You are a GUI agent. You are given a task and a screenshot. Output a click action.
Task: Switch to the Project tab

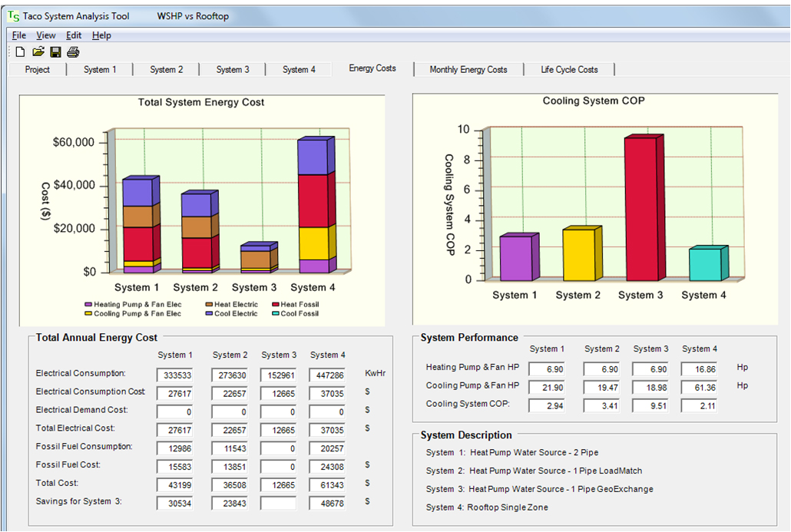point(38,70)
